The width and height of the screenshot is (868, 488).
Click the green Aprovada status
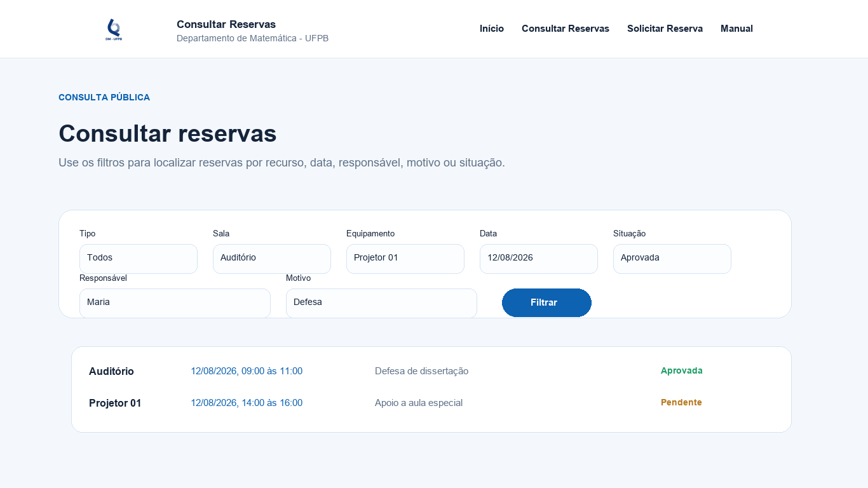[x=682, y=370]
